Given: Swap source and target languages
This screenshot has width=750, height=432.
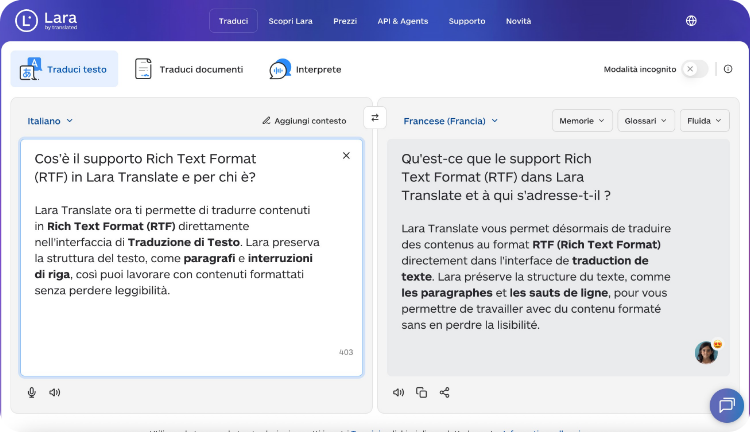Looking at the screenshot, I should tap(375, 118).
